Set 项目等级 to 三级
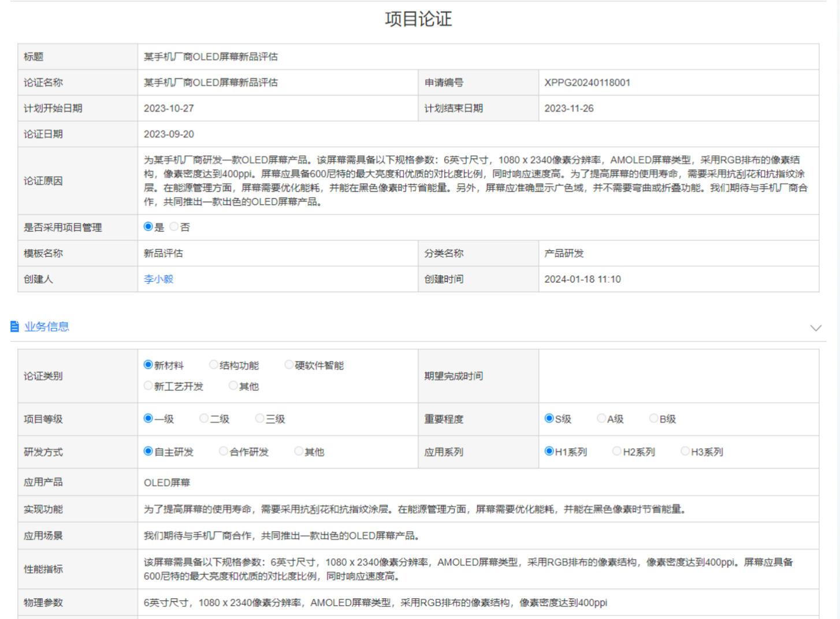Viewport: 840px width, 619px height. click(x=260, y=419)
